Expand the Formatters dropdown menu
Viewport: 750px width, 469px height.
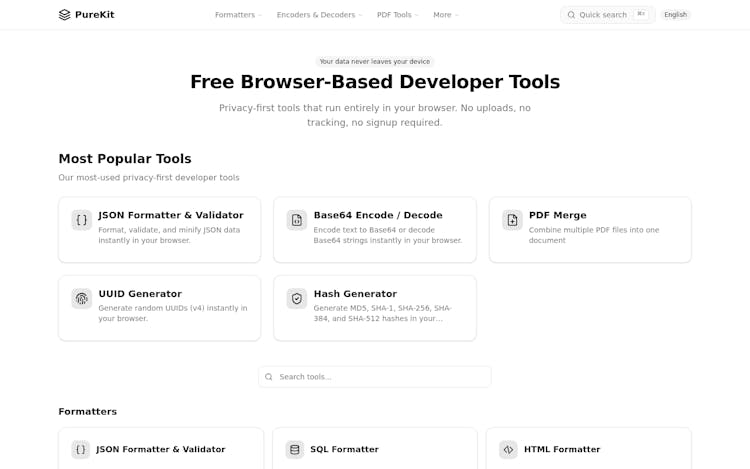(238, 15)
